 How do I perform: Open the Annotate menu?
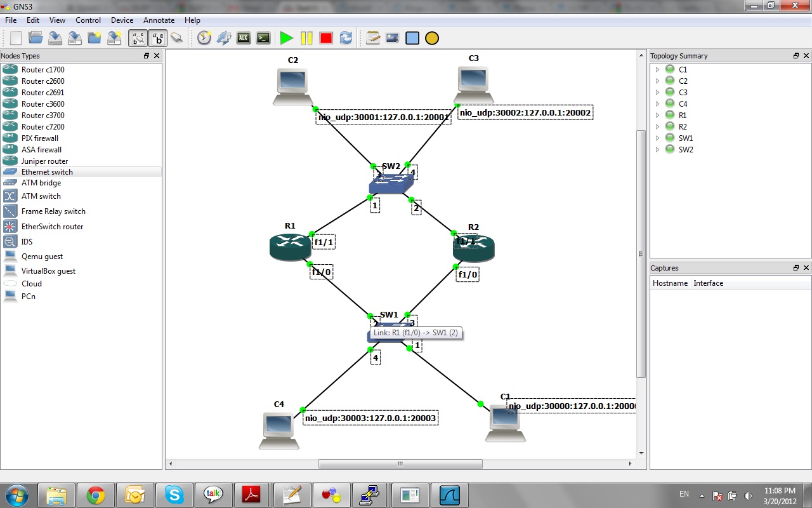click(x=159, y=20)
